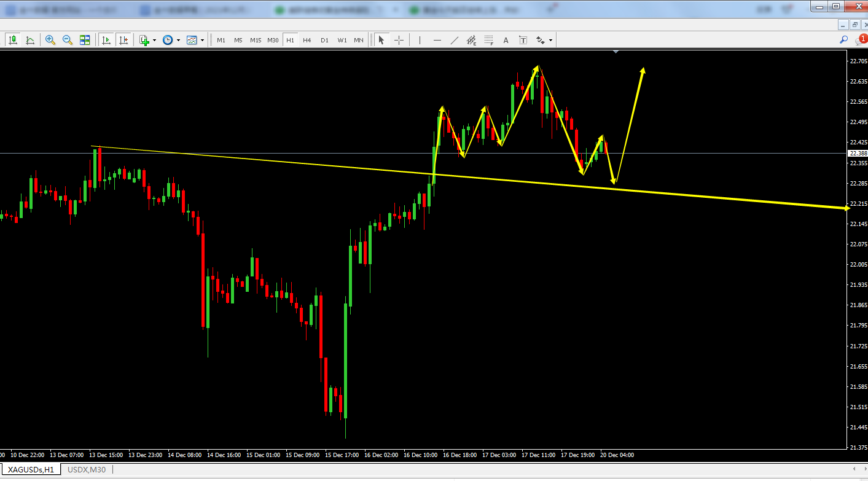868x481 pixels.
Task: Expand the periodicity dropdown arrow
Action: click(x=178, y=41)
